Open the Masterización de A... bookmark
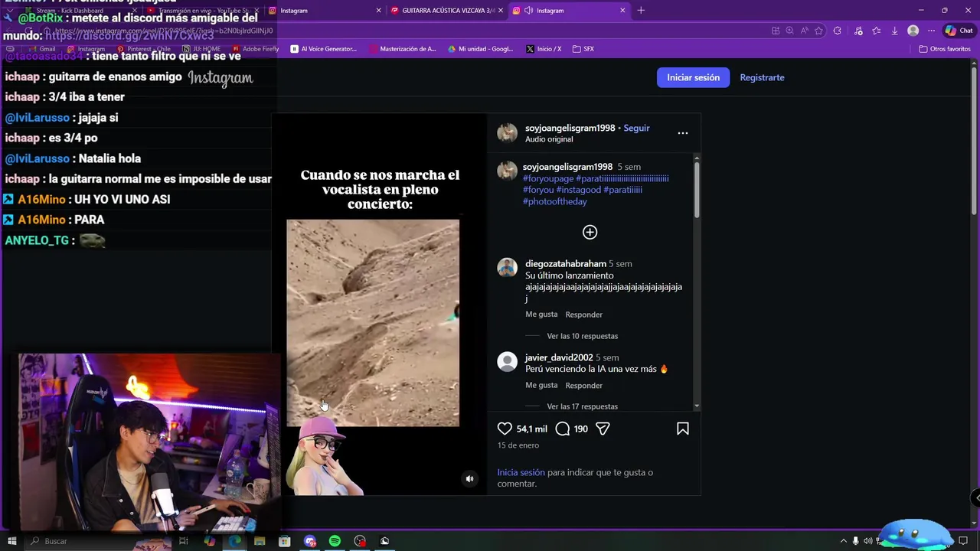Image resolution: width=980 pixels, height=551 pixels. [402, 49]
